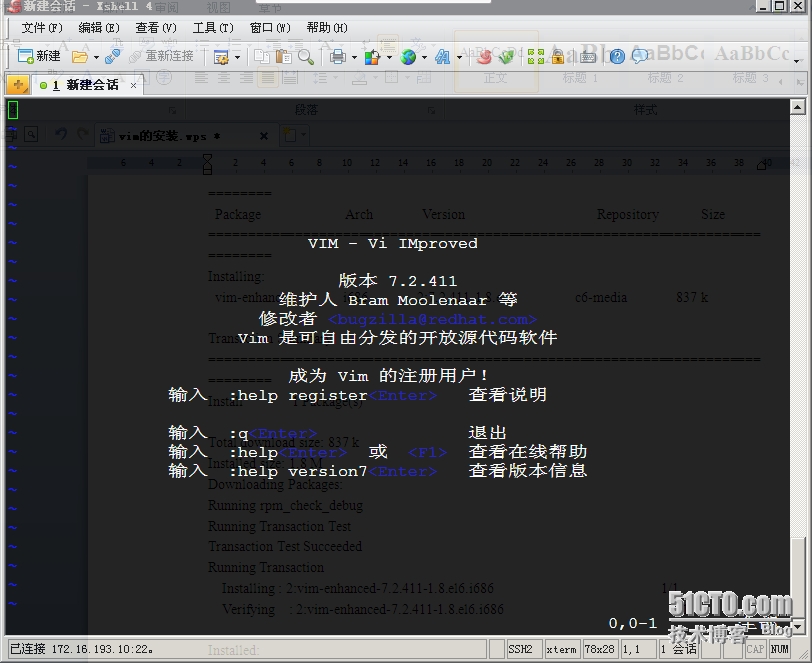
Task: Click the NUM indicator in status bar
Action: pos(779,649)
